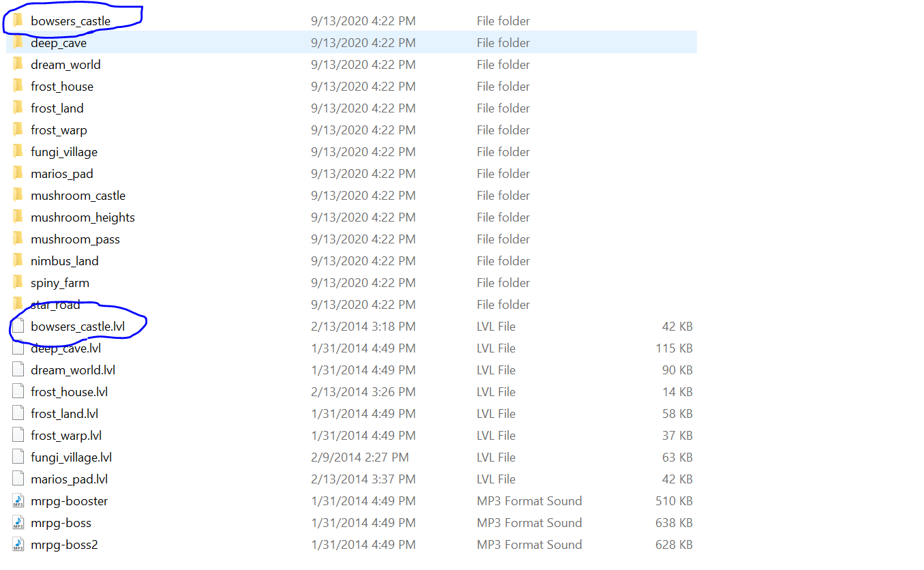
Task: Click the mushroom_heights folder icon
Action: (18, 217)
